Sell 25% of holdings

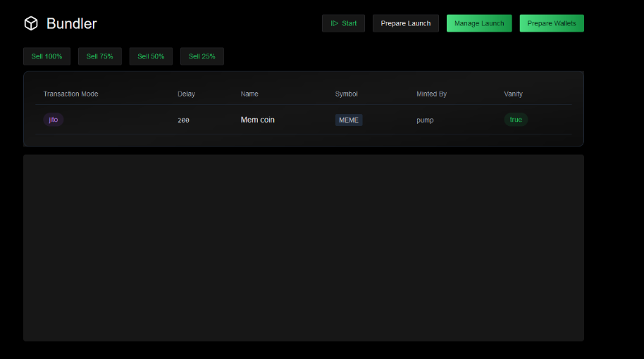[x=202, y=56]
